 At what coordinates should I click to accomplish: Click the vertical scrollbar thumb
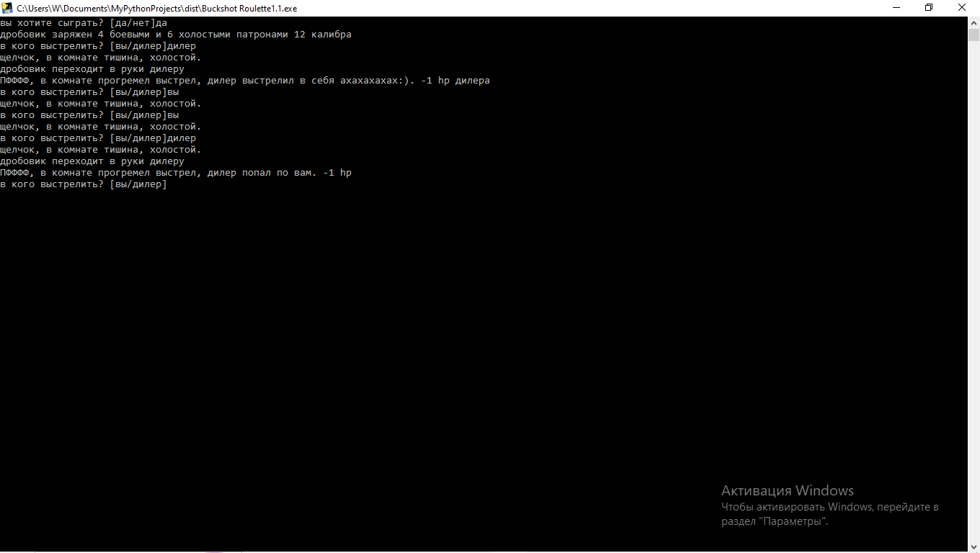coord(974,35)
